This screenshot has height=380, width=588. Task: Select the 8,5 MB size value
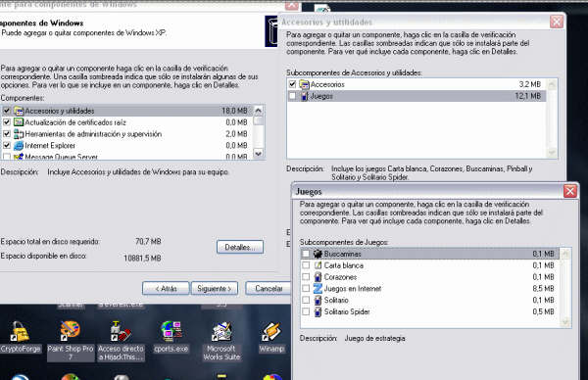(x=543, y=289)
